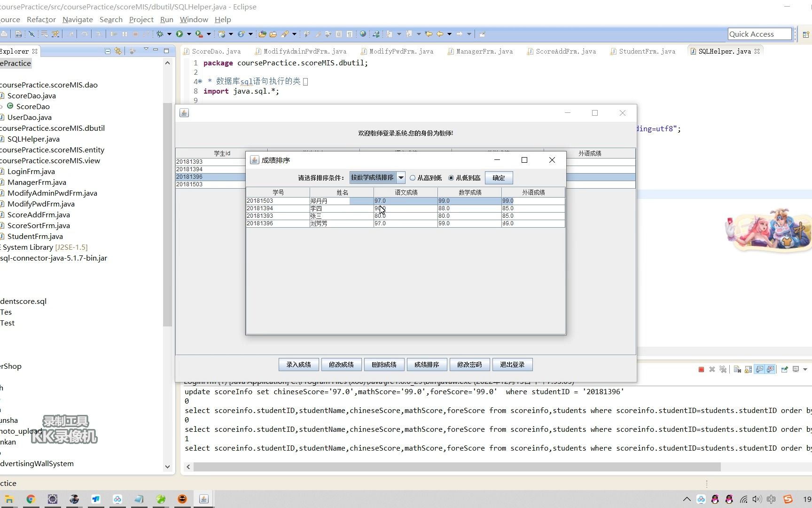Click the 退出登录 logout button
This screenshot has height=508, width=812.
coord(512,365)
